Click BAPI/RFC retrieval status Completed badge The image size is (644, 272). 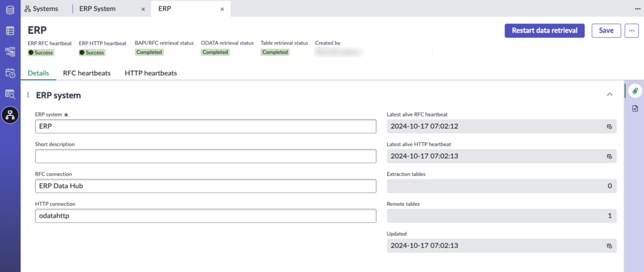pos(149,52)
